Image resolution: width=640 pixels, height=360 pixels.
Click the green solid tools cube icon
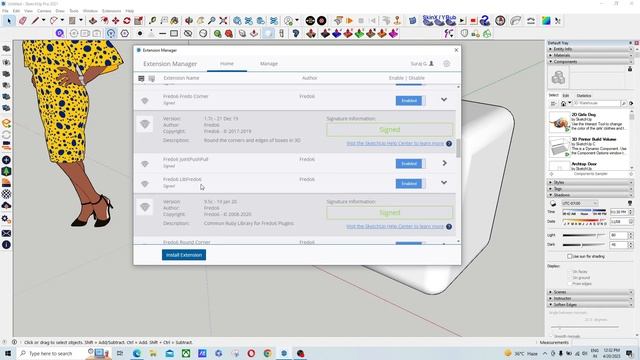[359, 33]
